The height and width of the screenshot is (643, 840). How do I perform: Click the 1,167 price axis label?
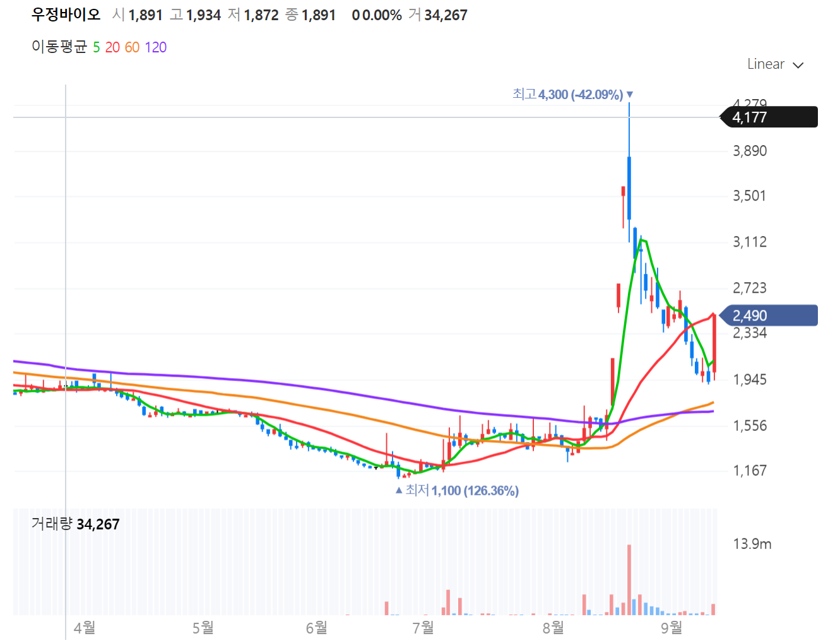(x=750, y=470)
